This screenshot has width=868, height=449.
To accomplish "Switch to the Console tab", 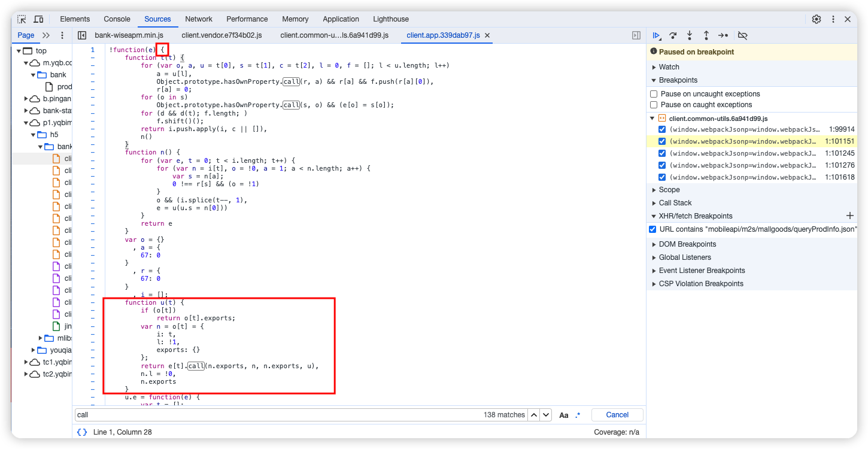I will click(x=117, y=19).
